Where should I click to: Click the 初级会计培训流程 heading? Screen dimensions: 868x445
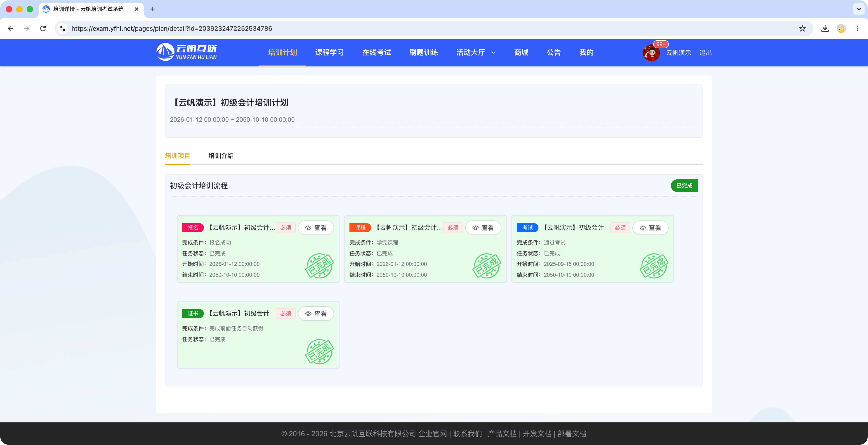tap(199, 185)
